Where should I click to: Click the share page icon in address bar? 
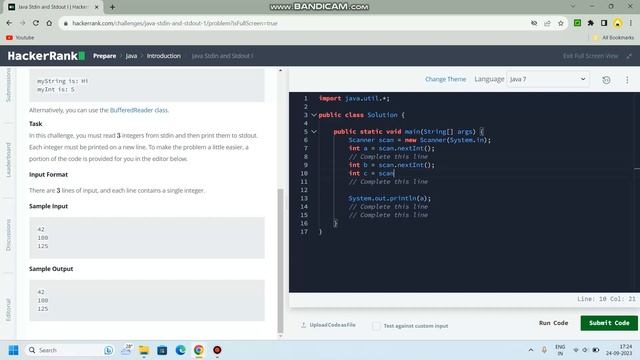547,23
